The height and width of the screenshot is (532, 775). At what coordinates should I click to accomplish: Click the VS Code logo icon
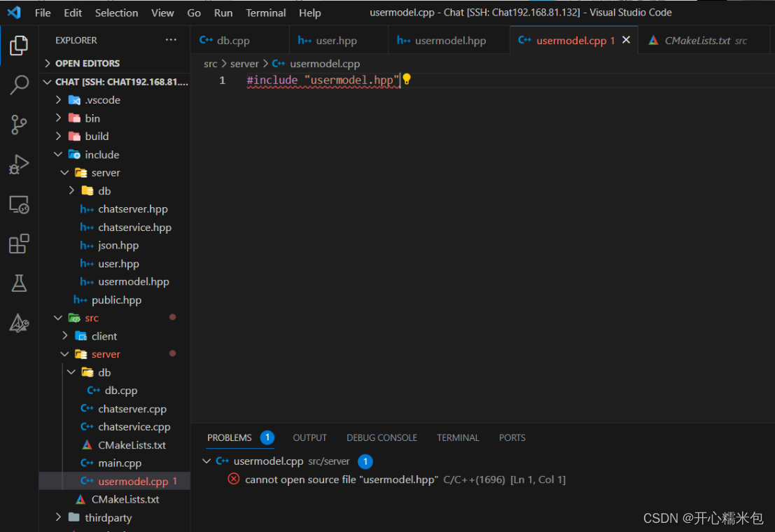[x=14, y=13]
